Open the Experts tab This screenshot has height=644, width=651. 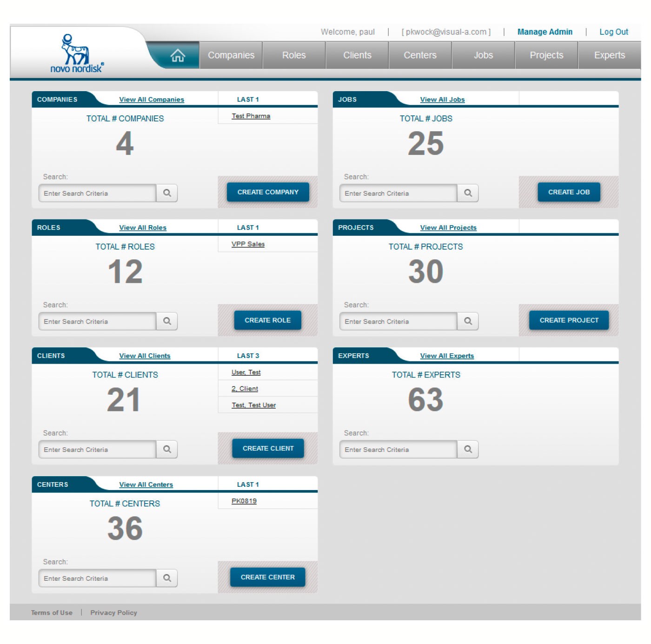tap(610, 55)
